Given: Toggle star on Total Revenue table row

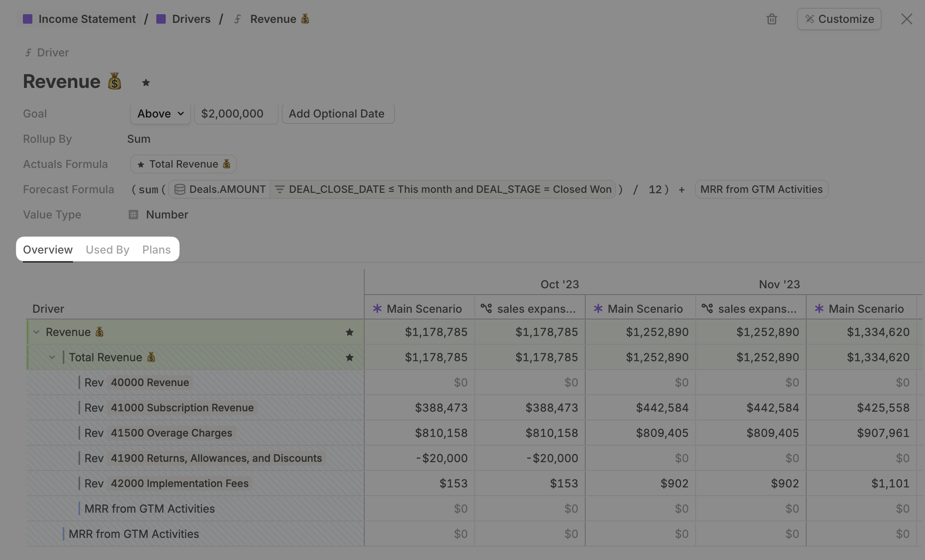Looking at the screenshot, I should coord(349,357).
